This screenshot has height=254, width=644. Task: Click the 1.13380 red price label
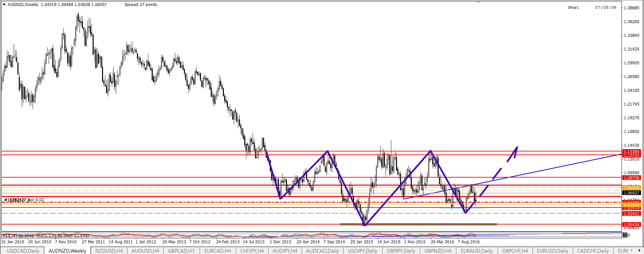(631, 152)
